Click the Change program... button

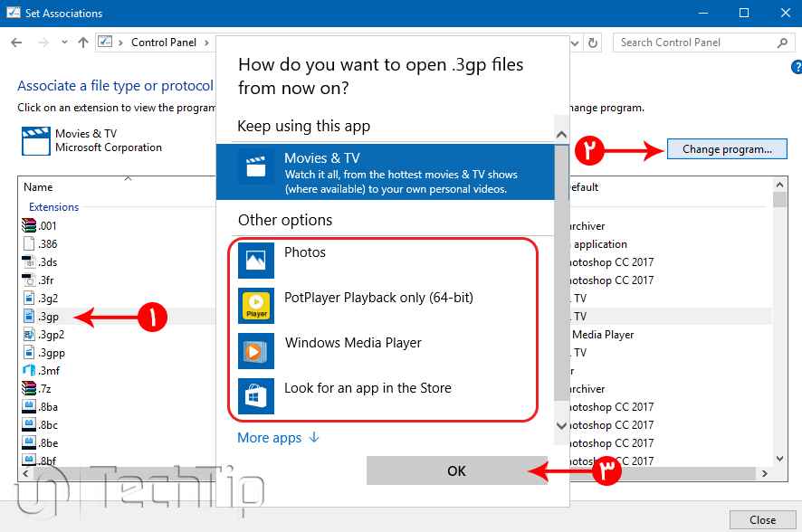click(727, 149)
